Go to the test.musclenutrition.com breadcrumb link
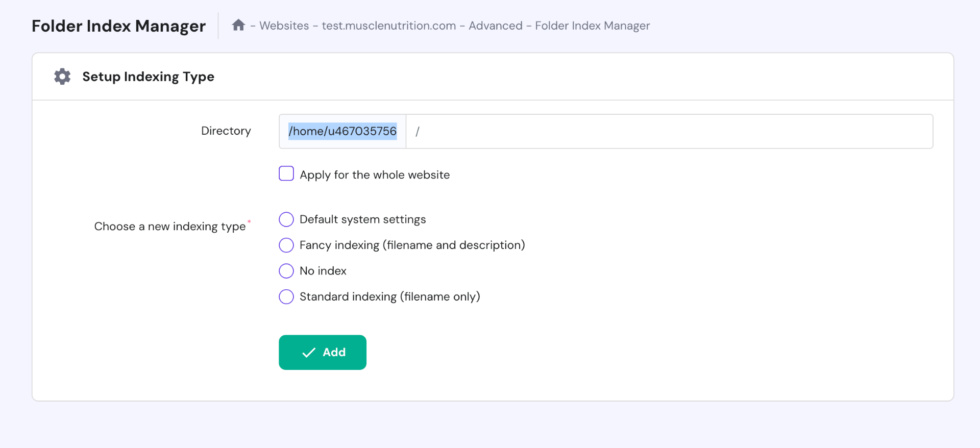Screen dimensions: 980x448 point(388,26)
